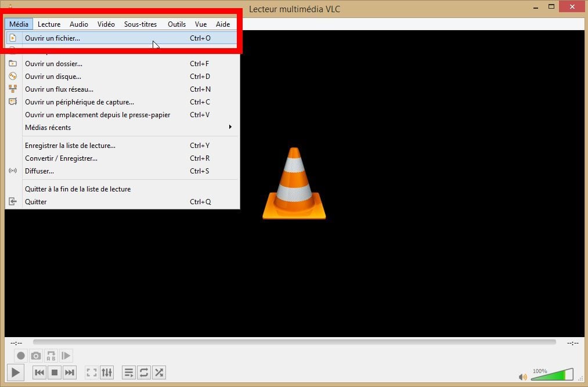This screenshot has height=387, width=588.
Task: Toggle remaining time display at right of seek bar
Action: click(x=573, y=343)
